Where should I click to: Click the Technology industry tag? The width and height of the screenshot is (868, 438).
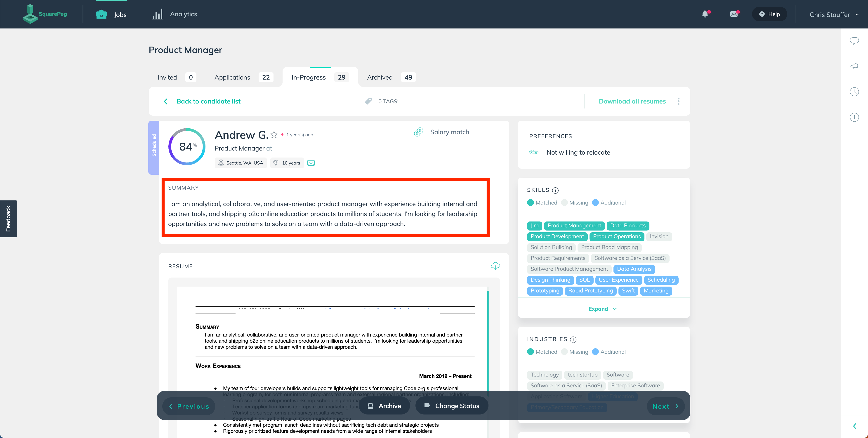(x=545, y=375)
